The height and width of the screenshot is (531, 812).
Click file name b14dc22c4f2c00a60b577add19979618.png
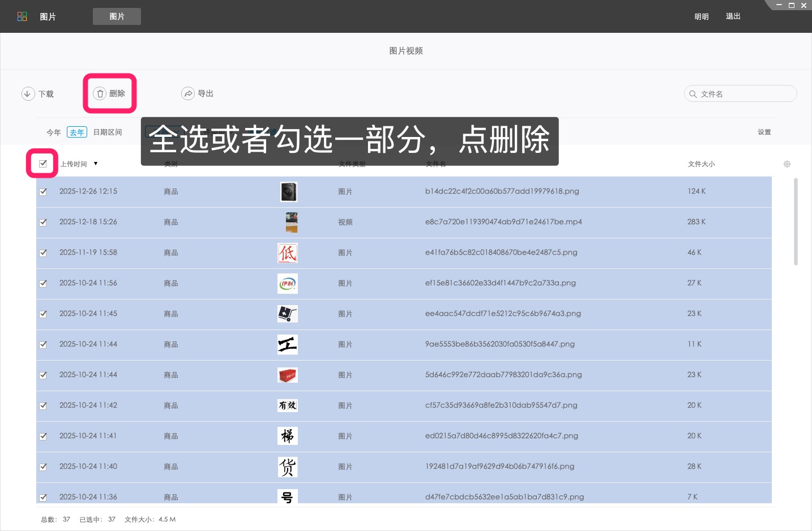tap(502, 191)
